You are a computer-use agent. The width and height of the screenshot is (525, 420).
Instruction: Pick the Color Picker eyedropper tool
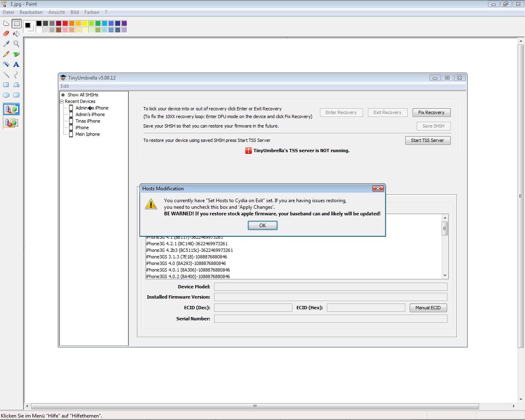click(x=6, y=44)
